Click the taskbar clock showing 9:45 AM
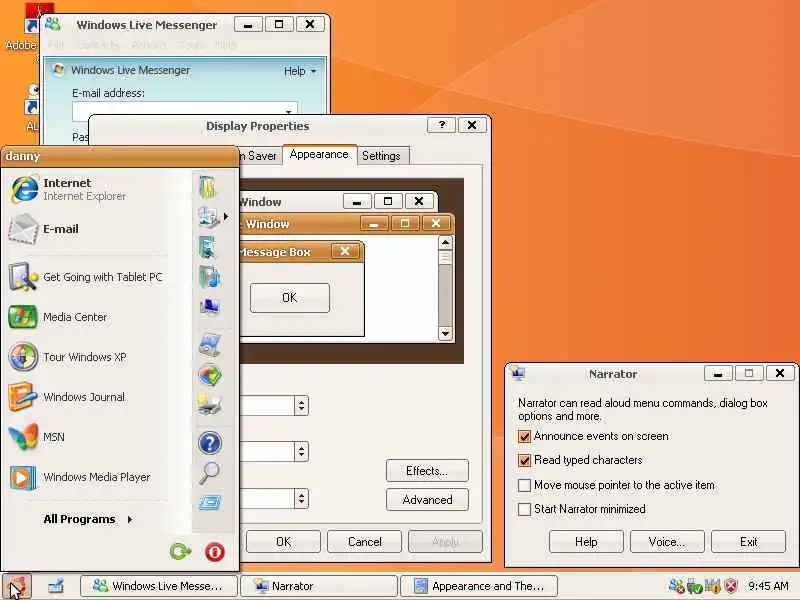Image resolution: width=800 pixels, height=600 pixels. [768, 586]
